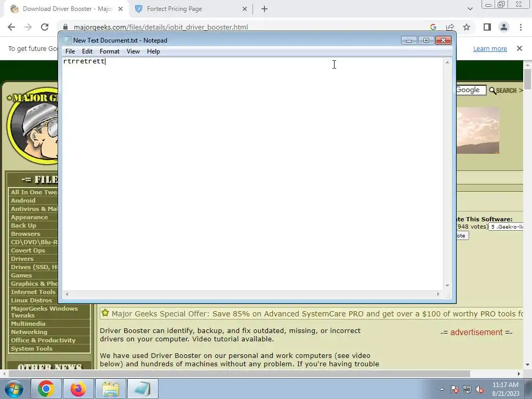532x399 pixels.
Task: Click Notepad horizontal scrollbar right arrow
Action: point(438,294)
